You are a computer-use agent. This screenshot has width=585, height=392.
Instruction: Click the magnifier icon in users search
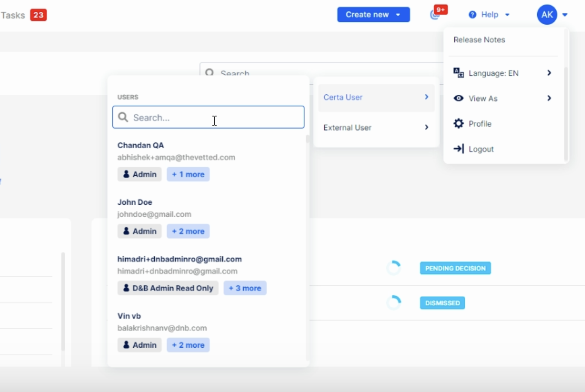[123, 117]
